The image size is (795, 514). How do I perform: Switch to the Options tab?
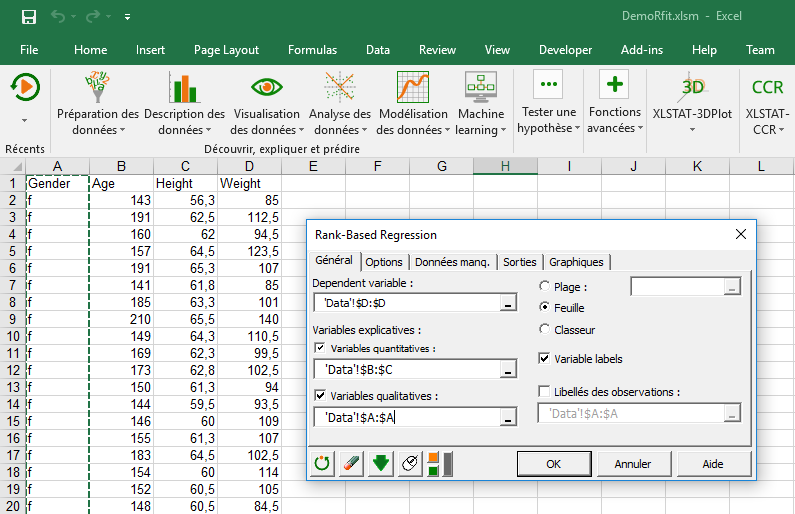tap(384, 262)
